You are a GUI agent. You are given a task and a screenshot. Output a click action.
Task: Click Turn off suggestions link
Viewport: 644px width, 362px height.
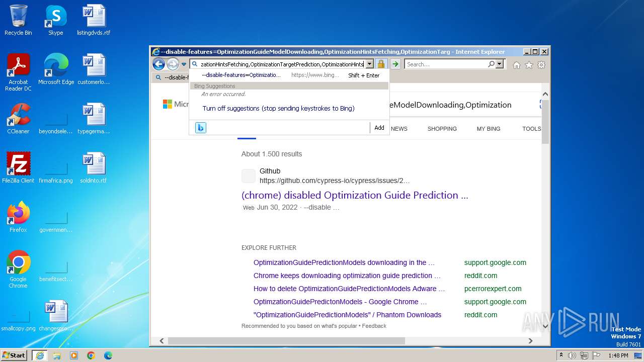pos(278,108)
